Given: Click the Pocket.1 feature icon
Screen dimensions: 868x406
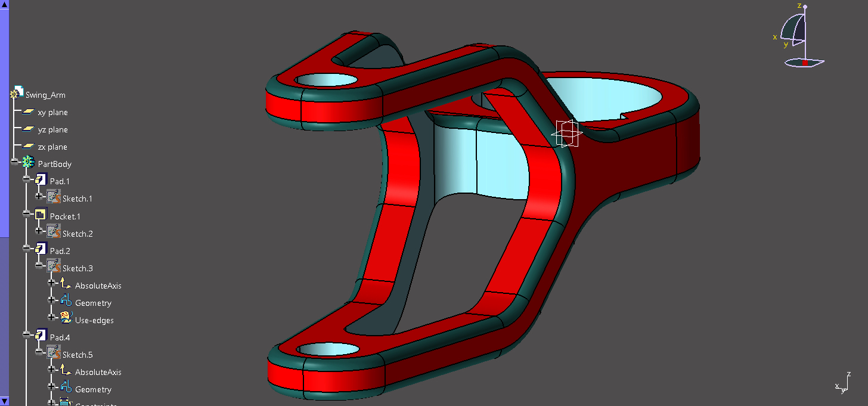Looking at the screenshot, I should coord(41,215).
